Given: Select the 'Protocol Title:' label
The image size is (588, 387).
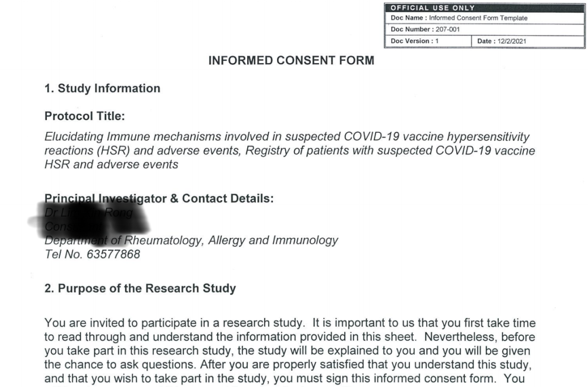Looking at the screenshot, I should point(85,116).
